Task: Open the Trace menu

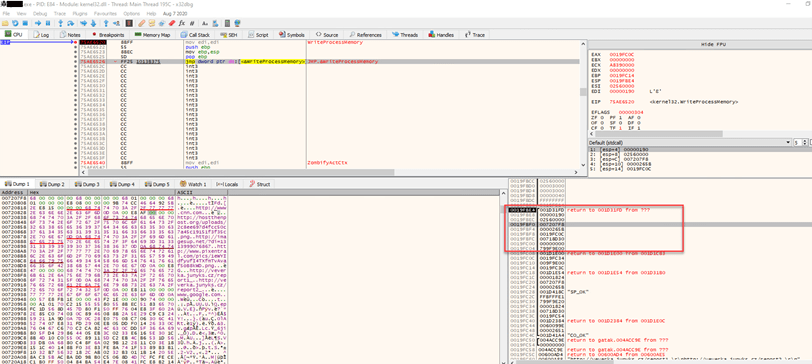Action: [60, 13]
